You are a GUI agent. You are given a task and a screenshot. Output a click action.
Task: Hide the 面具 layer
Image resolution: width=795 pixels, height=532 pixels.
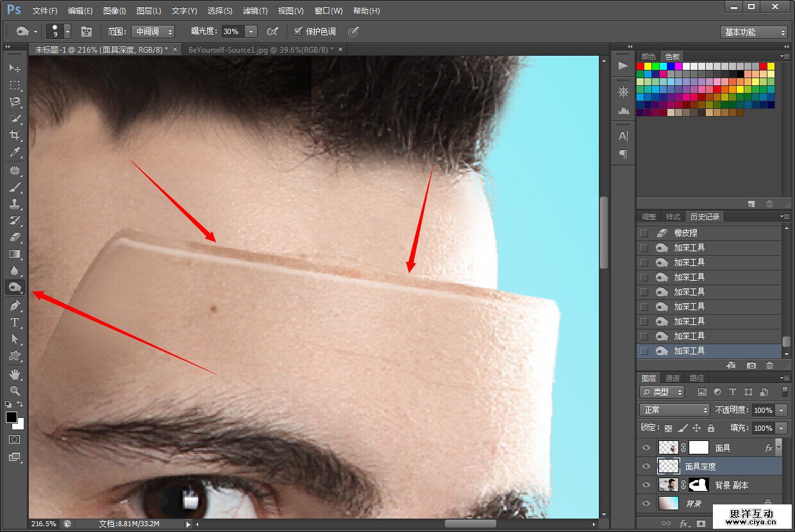(646, 448)
